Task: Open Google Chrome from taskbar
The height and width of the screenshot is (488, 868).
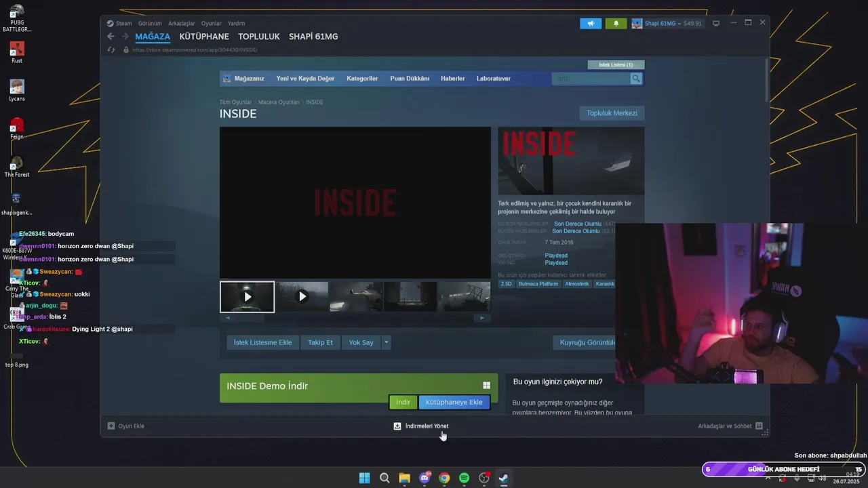Action: 444,478
